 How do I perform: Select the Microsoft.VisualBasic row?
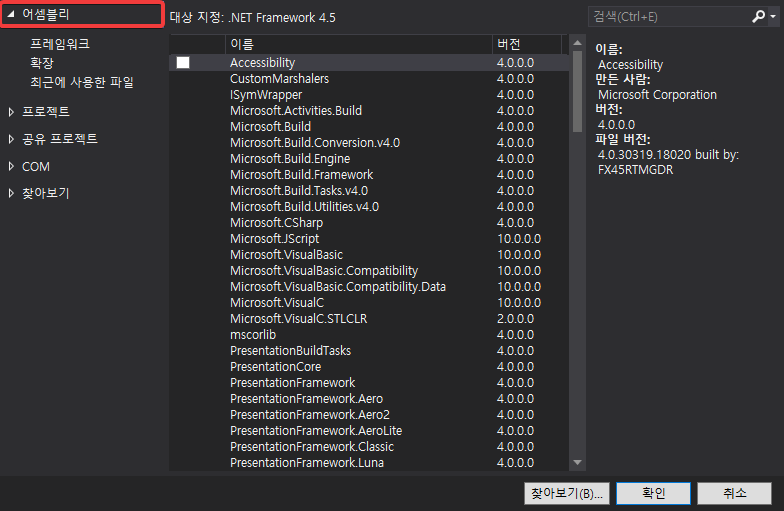point(369,254)
